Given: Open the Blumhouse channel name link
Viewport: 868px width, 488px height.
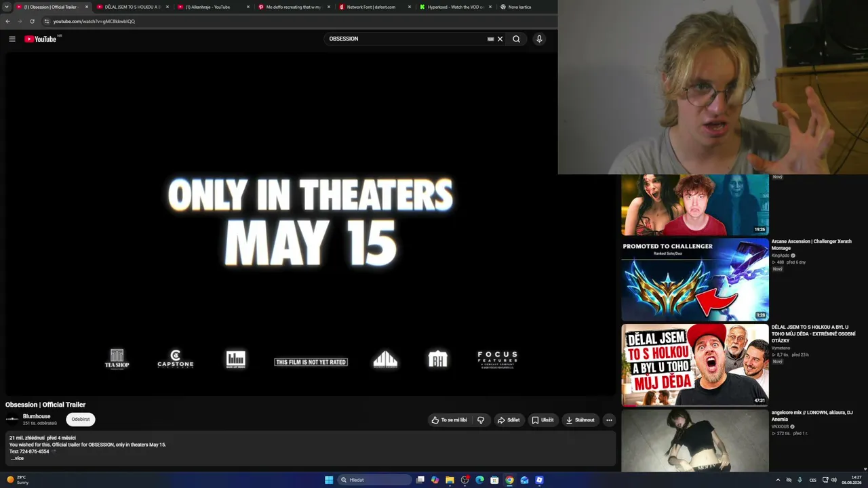Looking at the screenshot, I should (37, 416).
